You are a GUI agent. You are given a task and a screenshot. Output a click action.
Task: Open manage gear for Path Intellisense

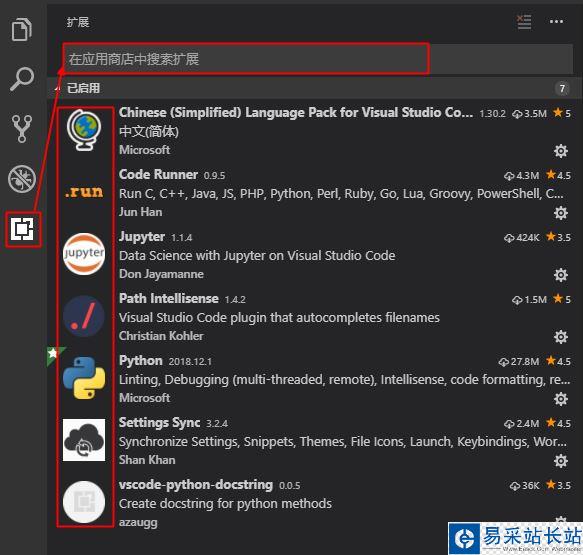tap(561, 337)
